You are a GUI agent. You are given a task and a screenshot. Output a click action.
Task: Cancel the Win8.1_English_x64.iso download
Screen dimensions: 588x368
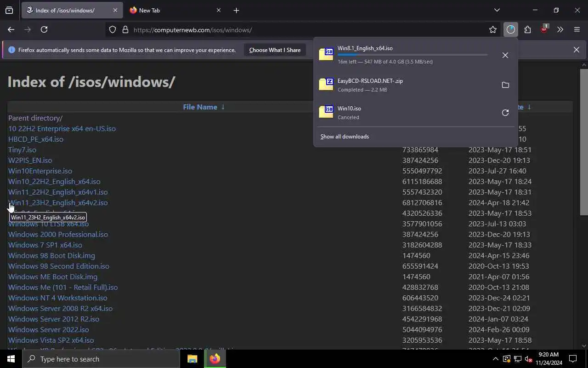[505, 55]
